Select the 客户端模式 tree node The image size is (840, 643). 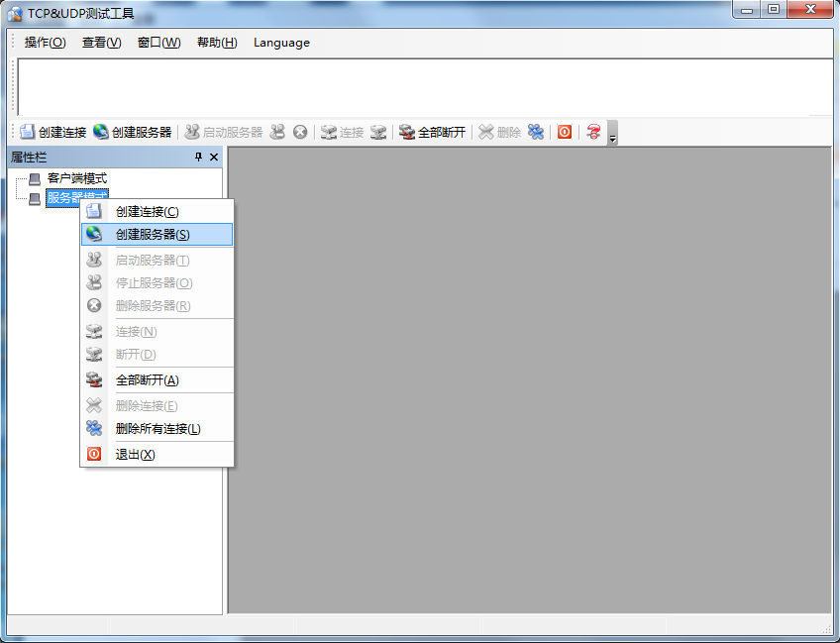click(77, 178)
